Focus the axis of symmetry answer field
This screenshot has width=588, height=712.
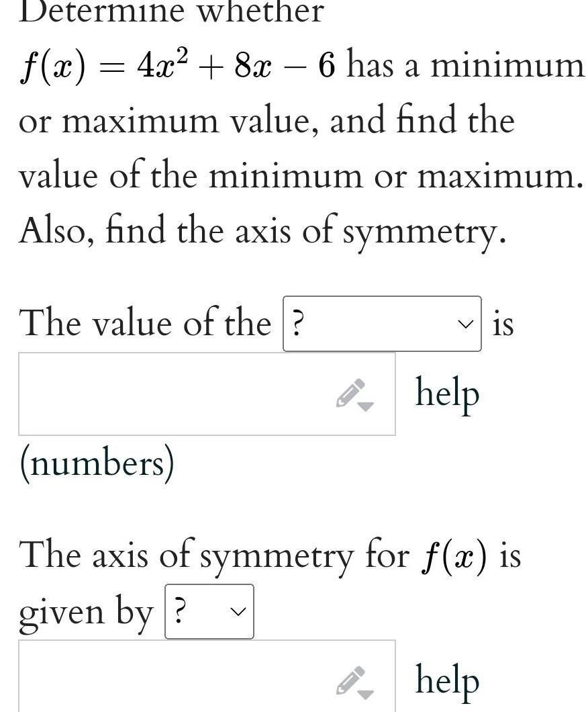point(175,678)
